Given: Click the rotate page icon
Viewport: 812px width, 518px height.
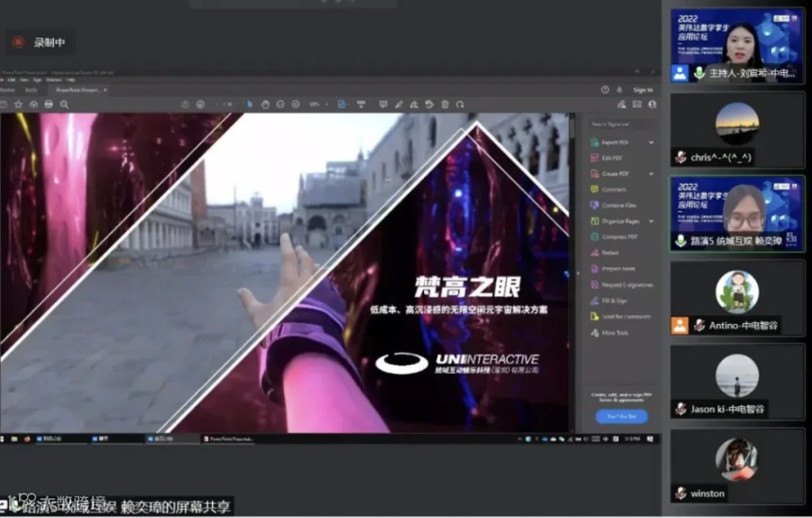Looking at the screenshot, I should pyautogui.click(x=460, y=104).
